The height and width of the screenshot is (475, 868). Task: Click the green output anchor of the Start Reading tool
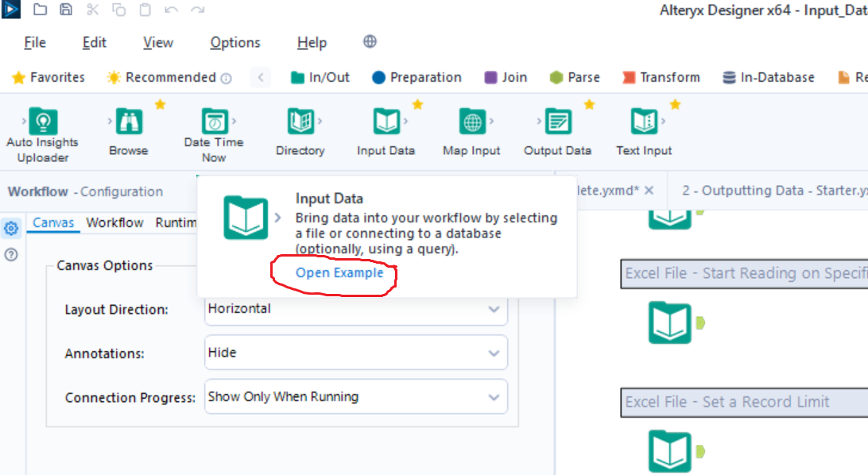click(700, 322)
